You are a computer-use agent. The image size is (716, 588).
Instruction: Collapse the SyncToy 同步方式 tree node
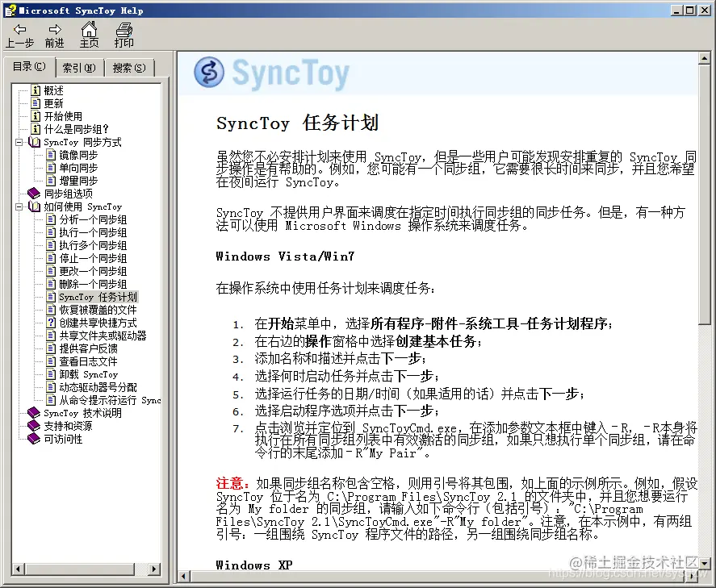[19, 142]
